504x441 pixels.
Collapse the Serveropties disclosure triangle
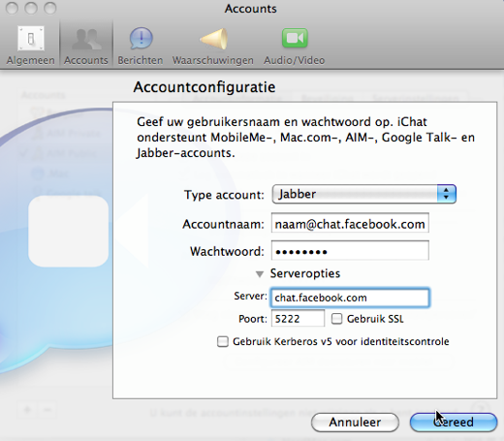point(259,274)
